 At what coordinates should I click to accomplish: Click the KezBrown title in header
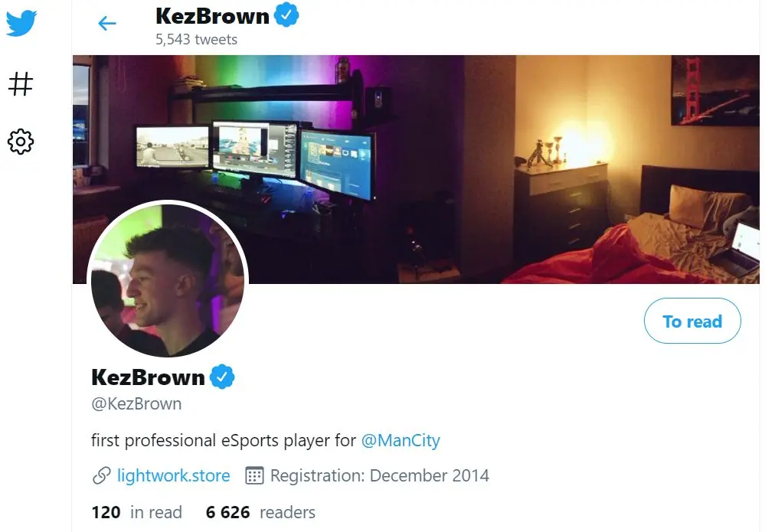[213, 16]
